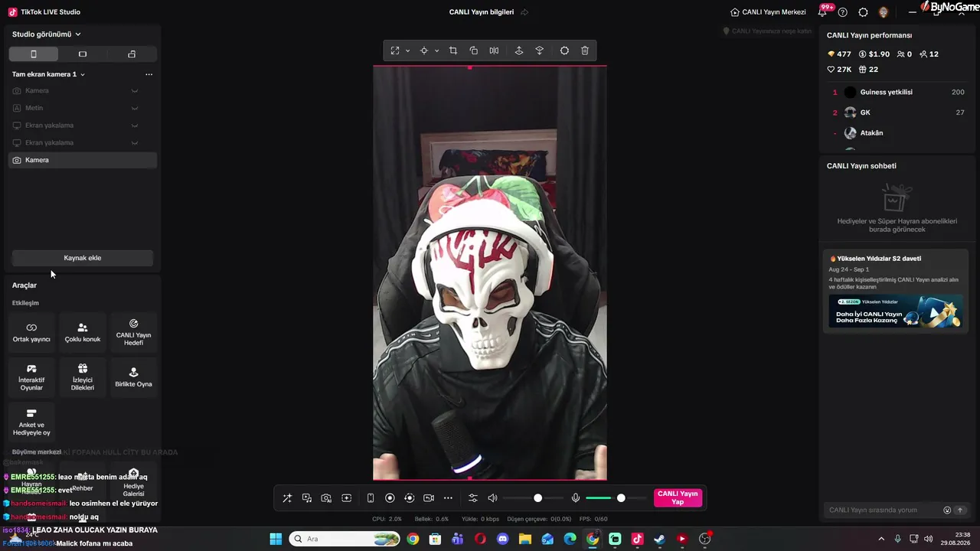
Task: Open the İzleyici Dilekleri tool
Action: tap(83, 377)
